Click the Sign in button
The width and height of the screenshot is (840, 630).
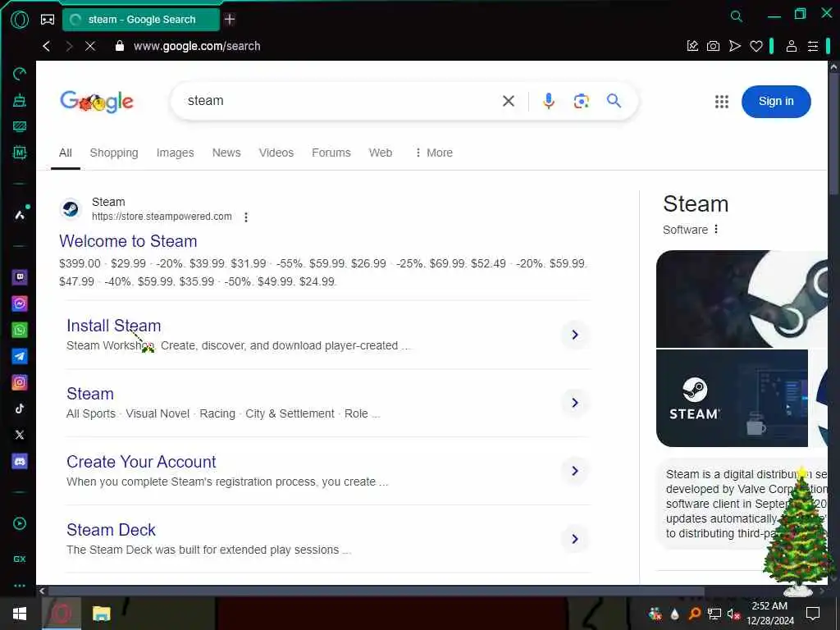point(776,101)
